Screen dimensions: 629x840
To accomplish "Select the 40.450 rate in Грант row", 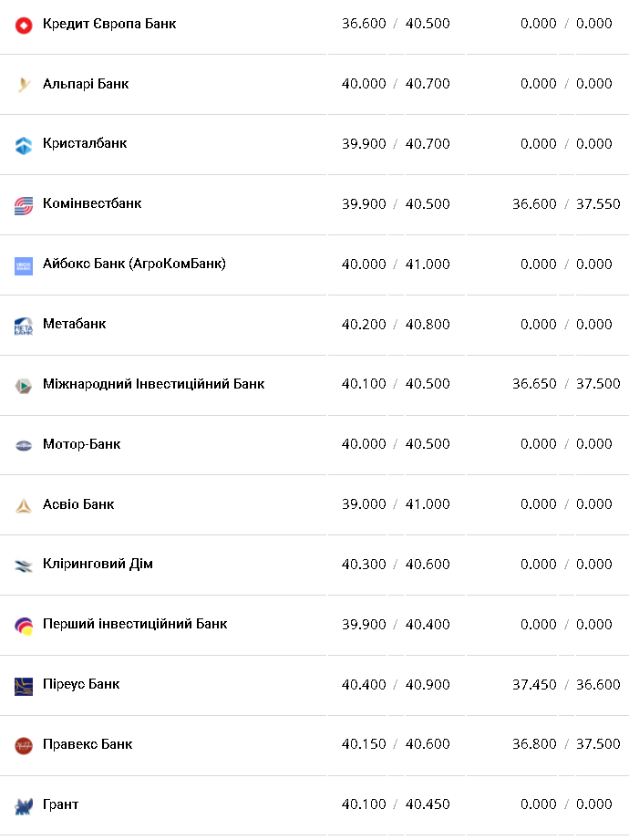I will [428, 804].
